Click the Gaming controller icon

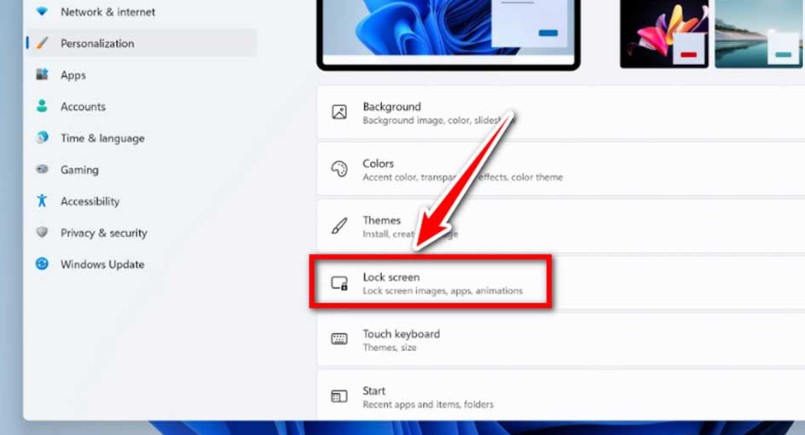tap(42, 170)
